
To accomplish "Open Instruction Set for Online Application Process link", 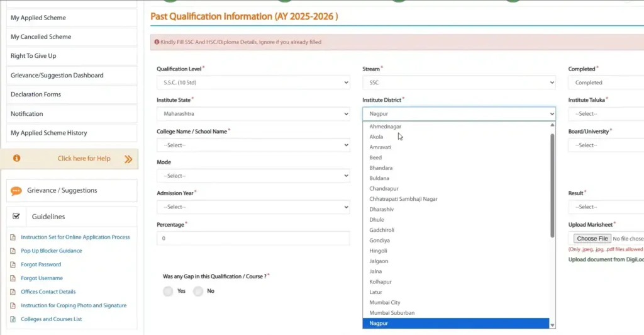I will coord(75,237).
